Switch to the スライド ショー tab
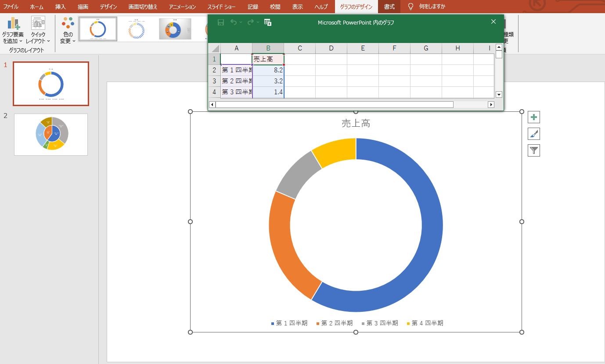 click(221, 7)
